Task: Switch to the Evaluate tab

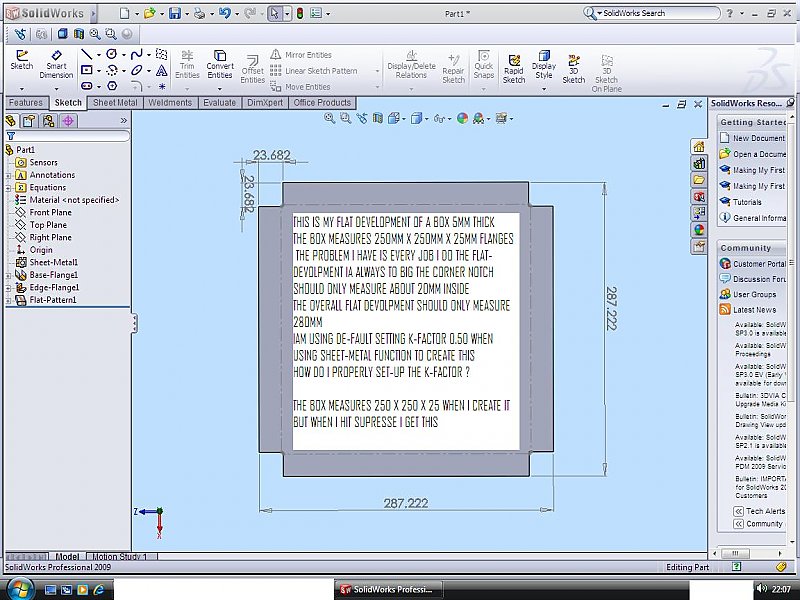Action: click(x=219, y=103)
